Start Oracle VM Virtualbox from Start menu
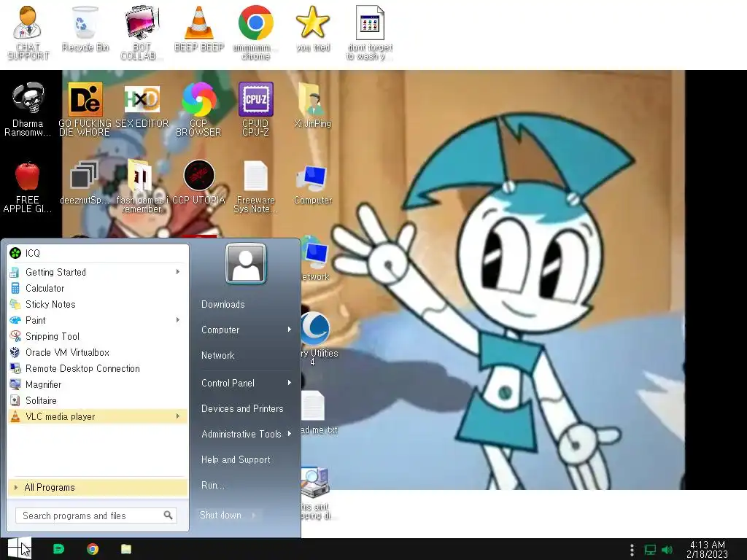747x560 pixels. tap(98, 352)
